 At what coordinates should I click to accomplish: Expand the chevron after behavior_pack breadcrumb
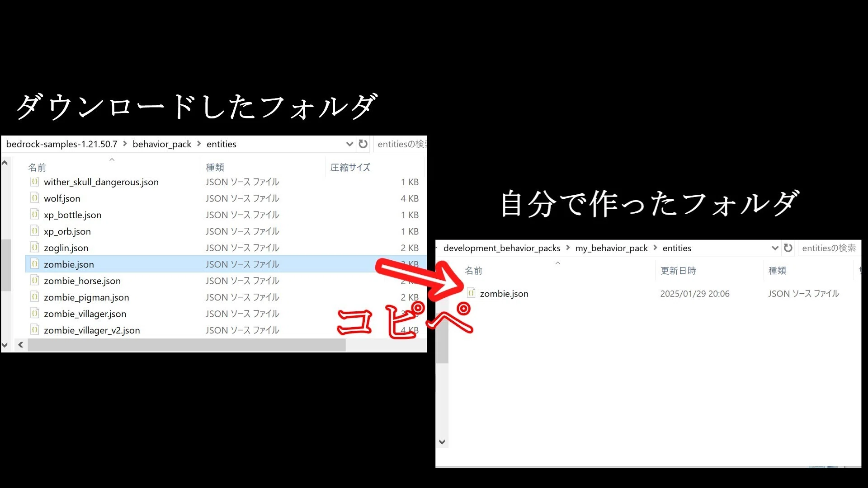pos(199,144)
